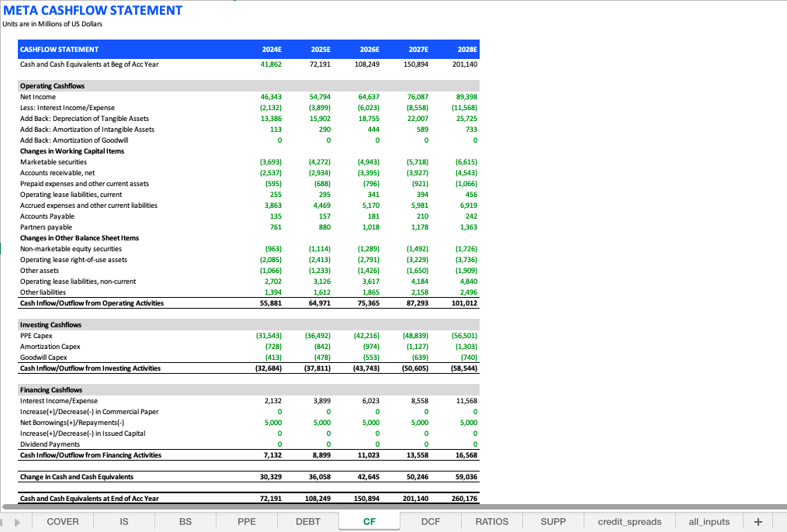Select the Amortization Capex label
Image resolution: width=787 pixels, height=532 pixels.
(x=50, y=347)
